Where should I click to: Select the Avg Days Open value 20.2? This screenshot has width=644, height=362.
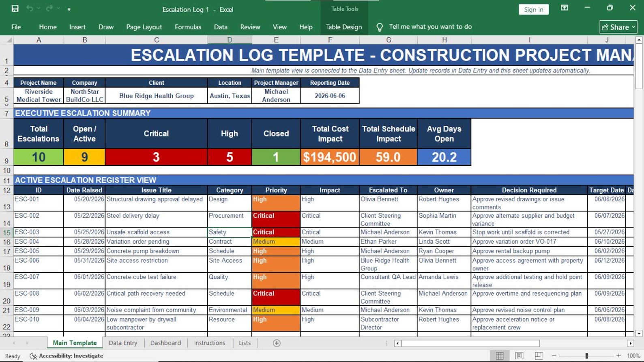coord(444,157)
